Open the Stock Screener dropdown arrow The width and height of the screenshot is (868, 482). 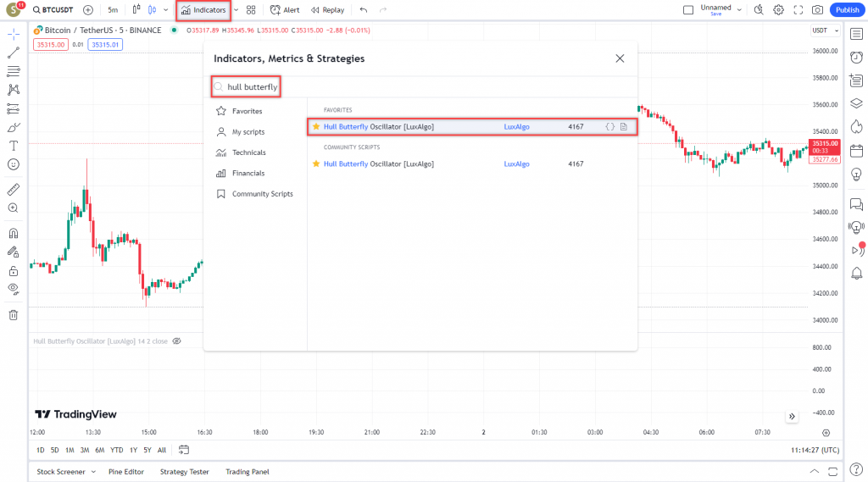pos(93,472)
